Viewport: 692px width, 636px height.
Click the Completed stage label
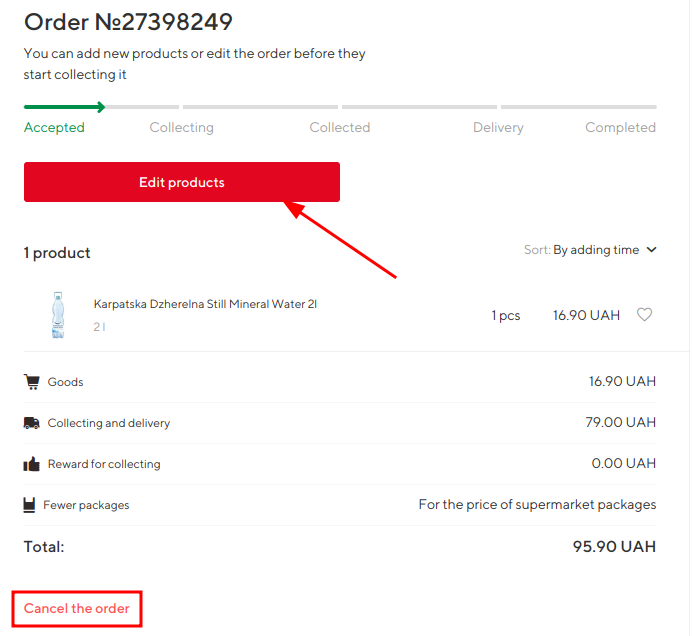click(x=620, y=128)
